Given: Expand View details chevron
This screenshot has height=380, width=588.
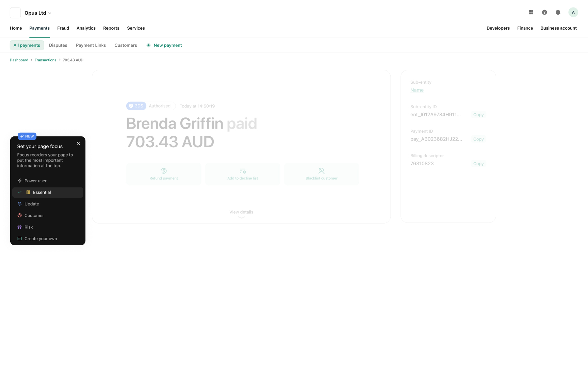Looking at the screenshot, I should coord(241,217).
